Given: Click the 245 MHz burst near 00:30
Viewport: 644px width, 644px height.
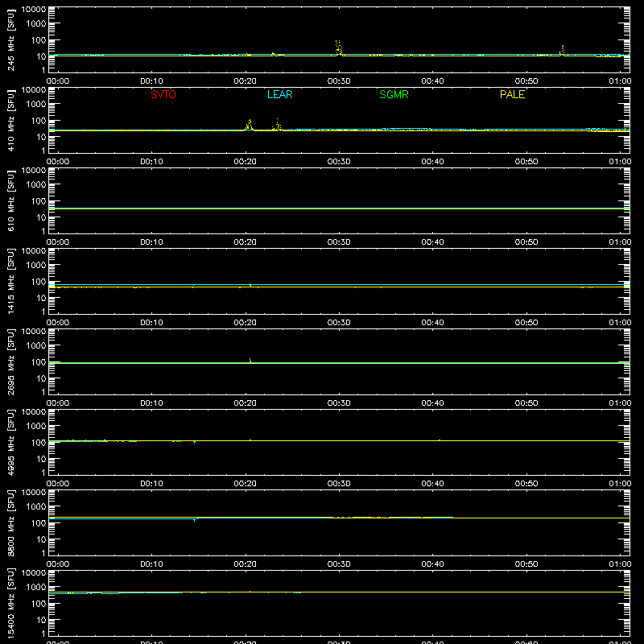Looking at the screenshot, I should 339,47.
